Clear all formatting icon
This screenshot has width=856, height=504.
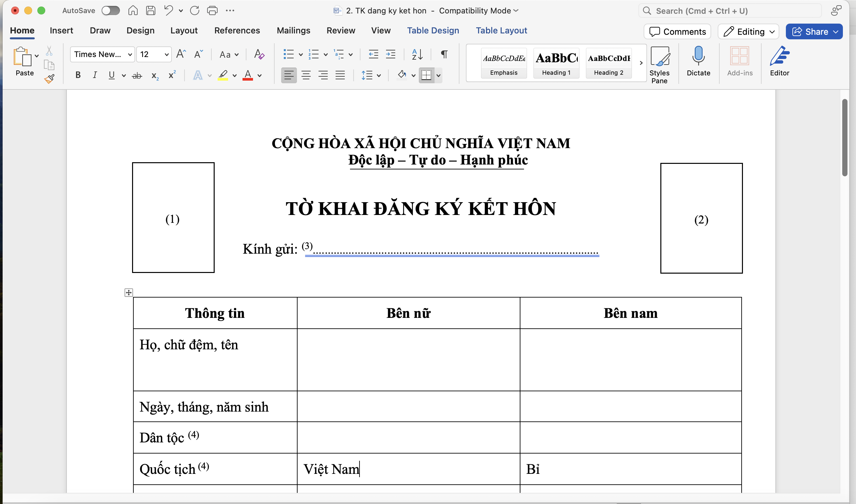pos(259,54)
